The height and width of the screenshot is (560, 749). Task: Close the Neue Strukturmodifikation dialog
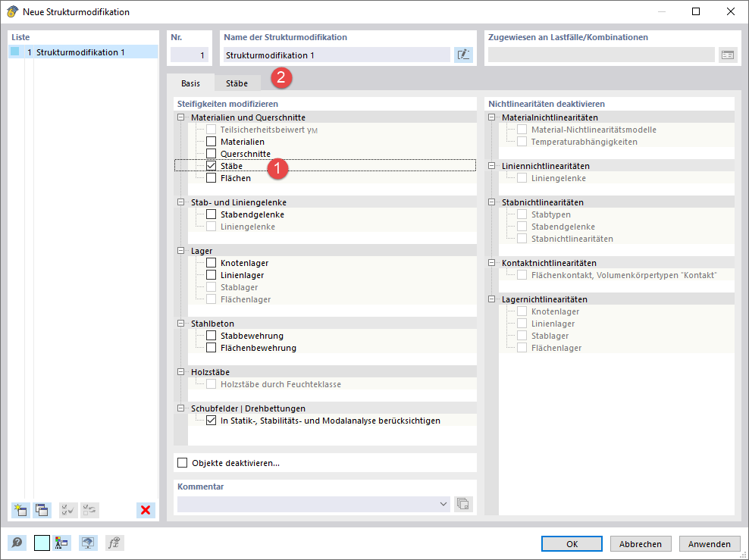point(731,11)
